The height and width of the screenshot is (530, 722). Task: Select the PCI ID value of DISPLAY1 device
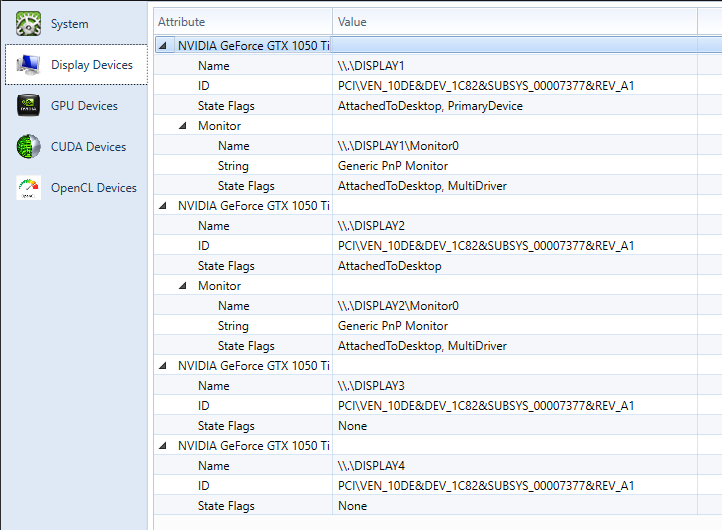click(x=486, y=86)
